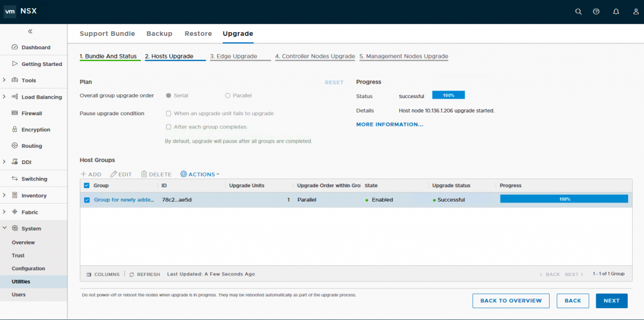This screenshot has width=644, height=320.
Task: Select the Parallel upgrade order radio
Action: pos(228,96)
